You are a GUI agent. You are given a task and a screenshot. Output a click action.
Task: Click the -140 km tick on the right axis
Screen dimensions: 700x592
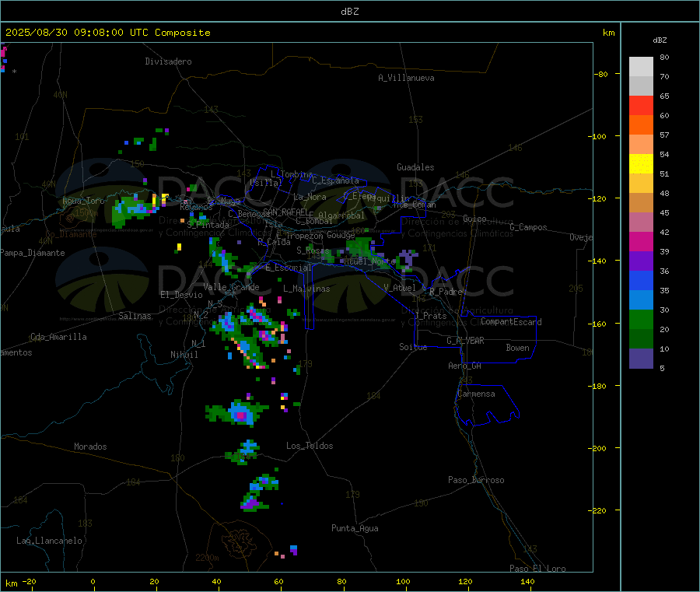pyautogui.click(x=599, y=261)
